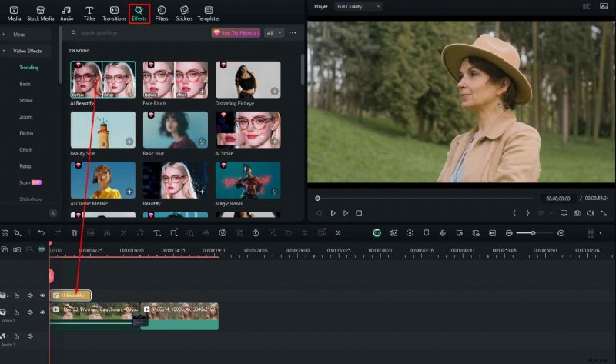Zoom in the timeline
The width and height of the screenshot is (616, 364).
[561, 233]
